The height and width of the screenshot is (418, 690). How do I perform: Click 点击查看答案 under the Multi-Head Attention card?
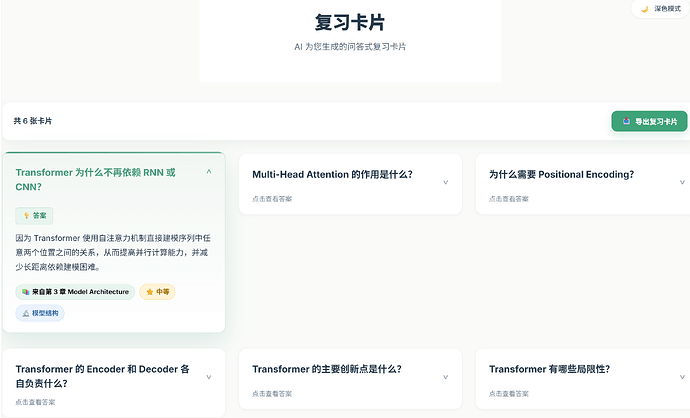272,199
